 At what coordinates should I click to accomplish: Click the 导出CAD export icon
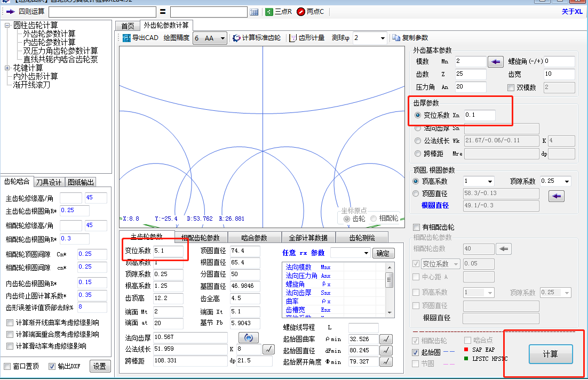tap(127, 38)
